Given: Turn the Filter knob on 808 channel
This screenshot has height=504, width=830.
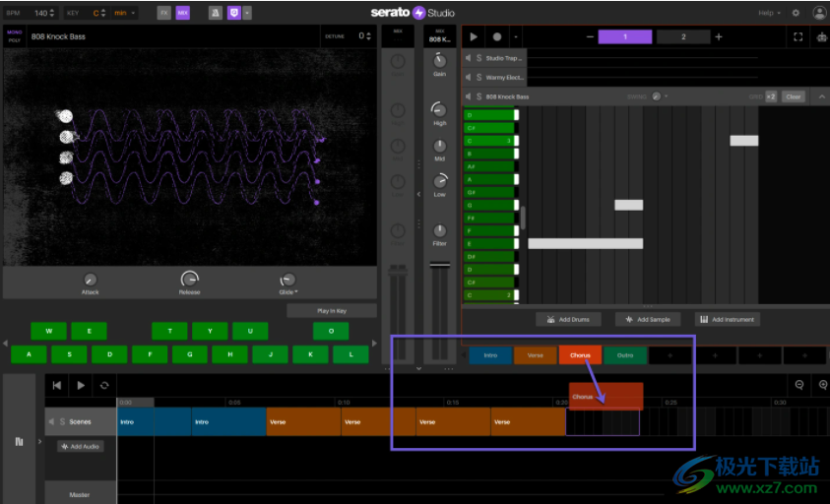Looking at the screenshot, I should (439, 230).
